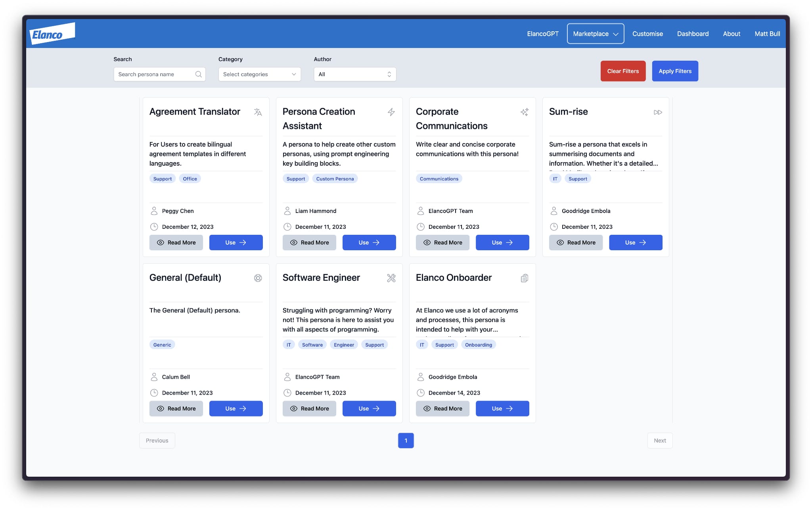Click the wrench tools icon on Software Engineer
The width and height of the screenshot is (812, 510).
click(391, 278)
